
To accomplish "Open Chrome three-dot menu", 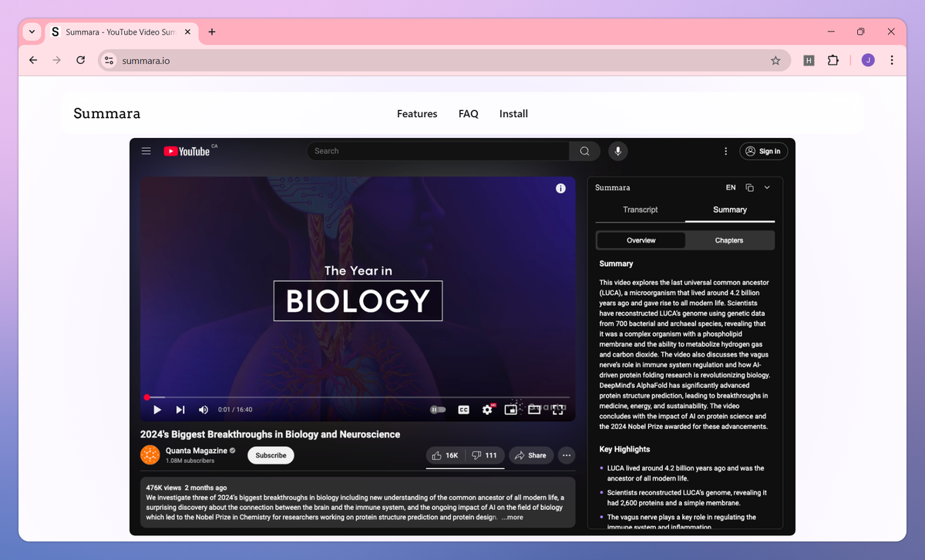I will pyautogui.click(x=892, y=60).
